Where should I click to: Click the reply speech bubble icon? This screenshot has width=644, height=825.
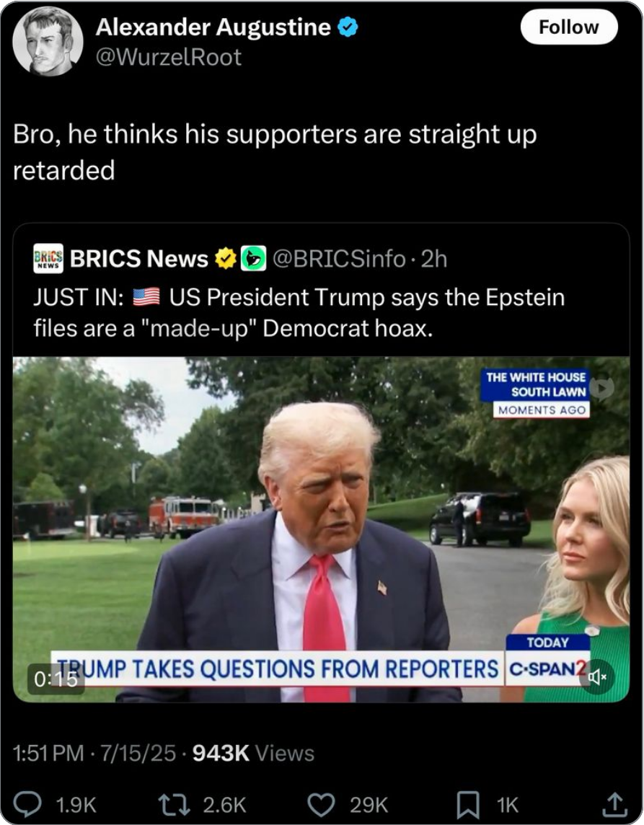click(x=27, y=804)
